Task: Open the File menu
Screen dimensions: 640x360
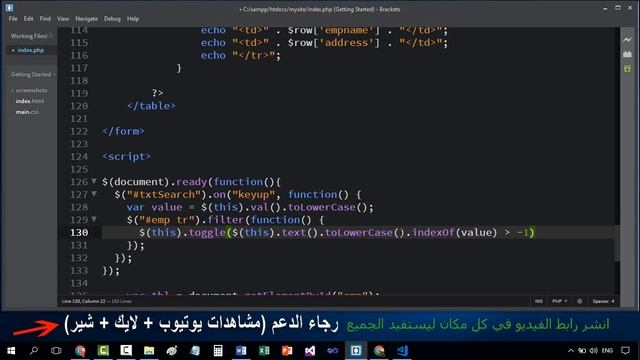Action: 13,19
